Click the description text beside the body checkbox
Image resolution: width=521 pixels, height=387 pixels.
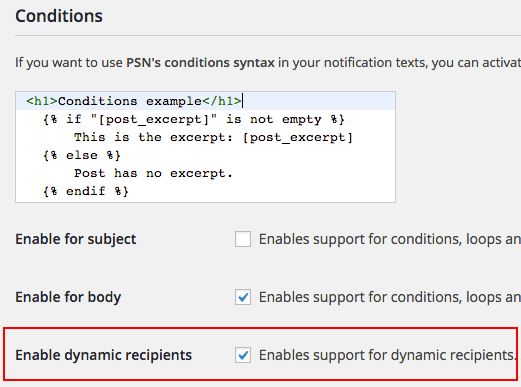pos(390,297)
